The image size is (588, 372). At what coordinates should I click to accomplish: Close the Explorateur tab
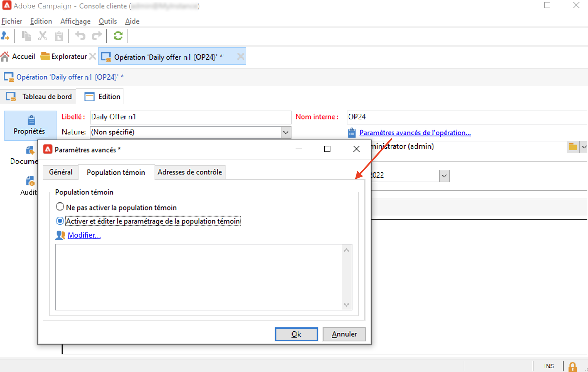pyautogui.click(x=92, y=57)
